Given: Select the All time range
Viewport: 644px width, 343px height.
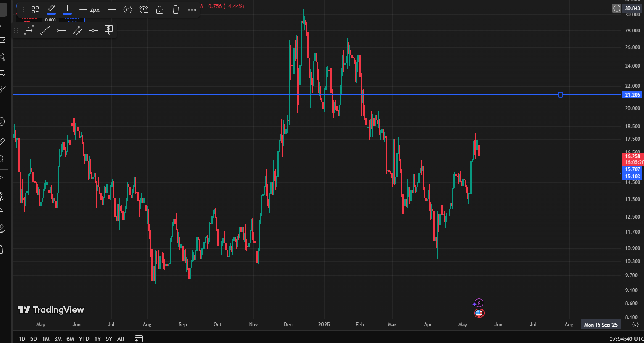Looking at the screenshot, I should click(x=121, y=339).
